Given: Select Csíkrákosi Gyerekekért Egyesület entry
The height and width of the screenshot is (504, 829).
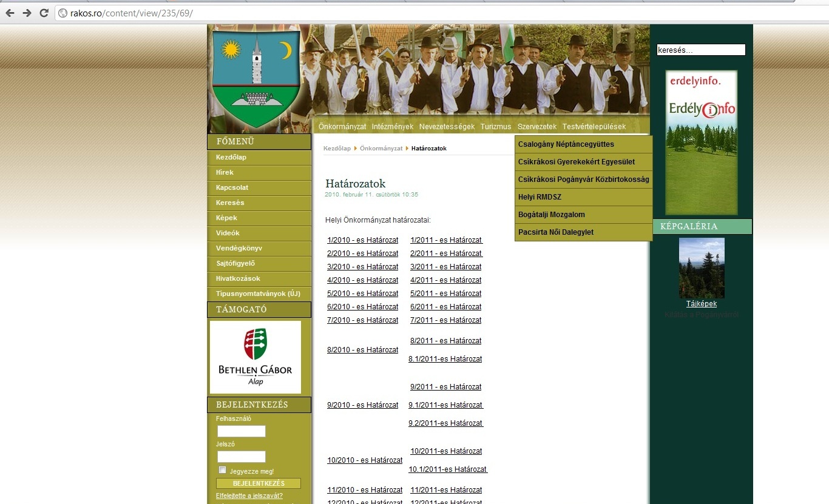Looking at the screenshot, I should 583,162.
